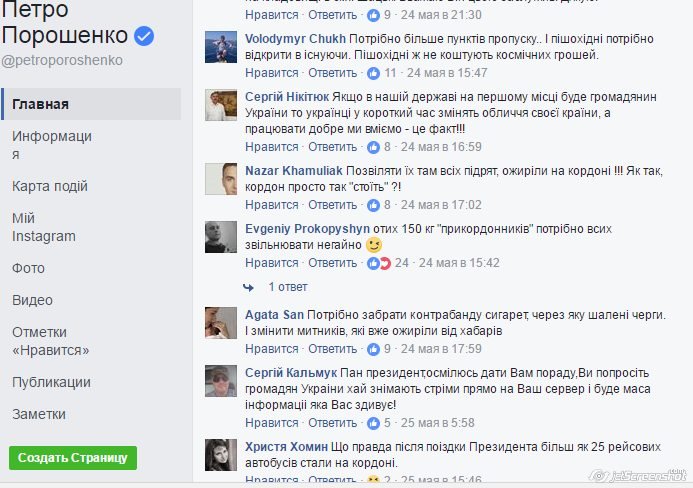This screenshot has width=693, height=488.
Task: Click the green Создать Страницу button
Action: coord(73,458)
